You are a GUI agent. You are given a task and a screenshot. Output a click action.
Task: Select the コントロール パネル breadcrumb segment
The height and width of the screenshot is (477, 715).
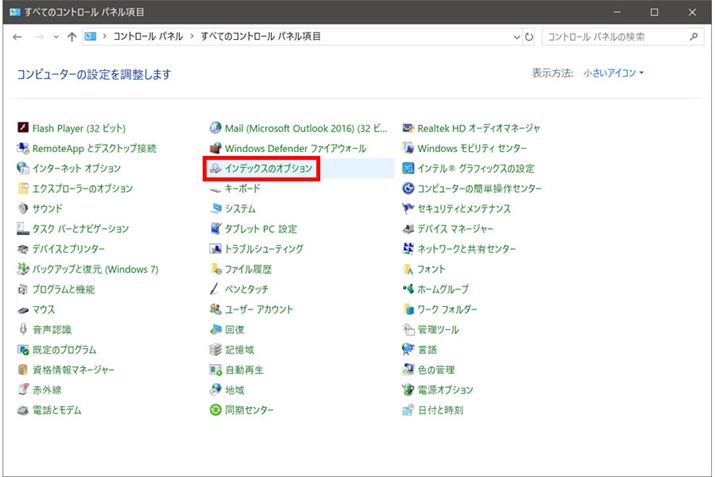click(150, 37)
